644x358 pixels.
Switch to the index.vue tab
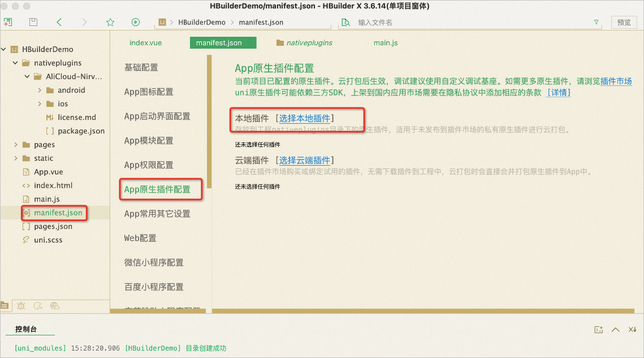(x=145, y=43)
